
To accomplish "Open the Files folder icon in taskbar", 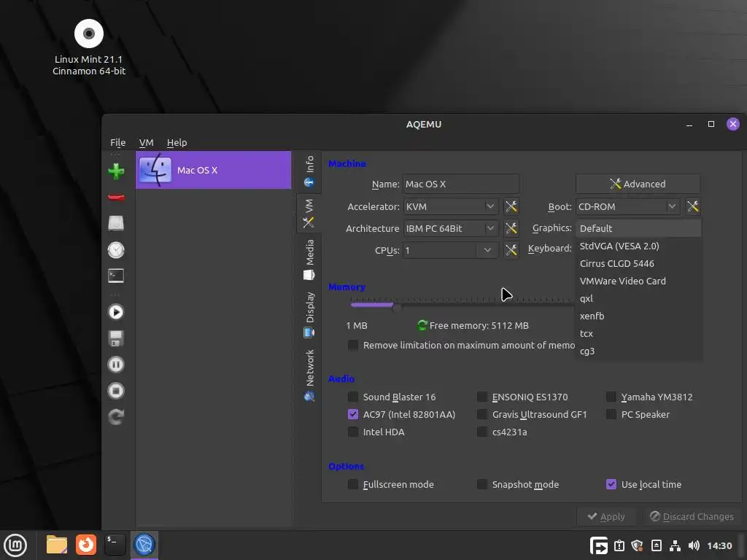I will click(57, 545).
